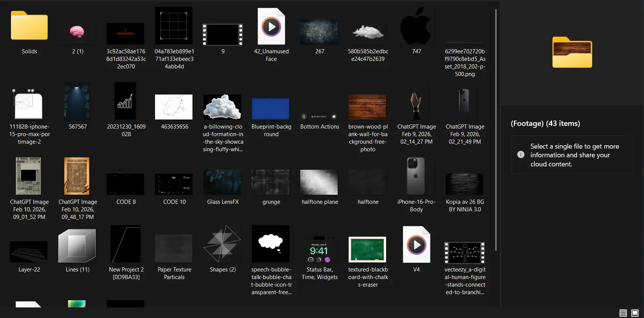Select the 42_Unamused Face file icon

271,26
